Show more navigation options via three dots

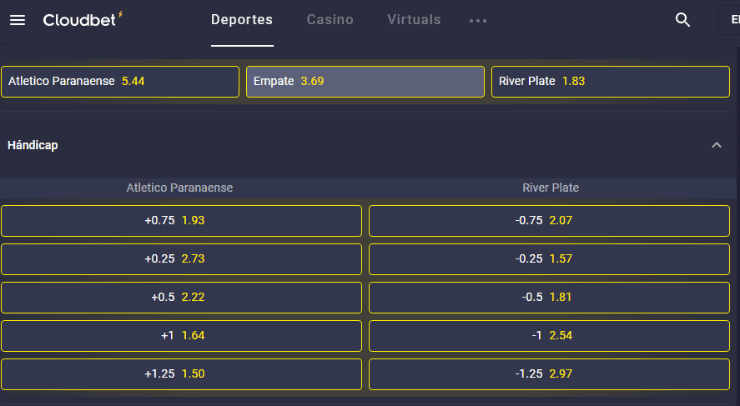pyautogui.click(x=478, y=20)
